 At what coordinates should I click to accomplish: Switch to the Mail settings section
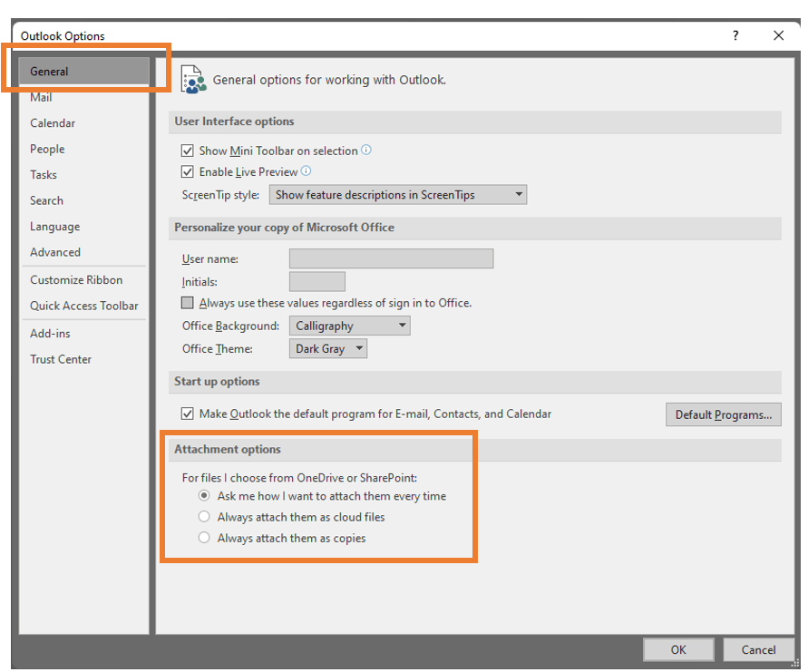39,97
